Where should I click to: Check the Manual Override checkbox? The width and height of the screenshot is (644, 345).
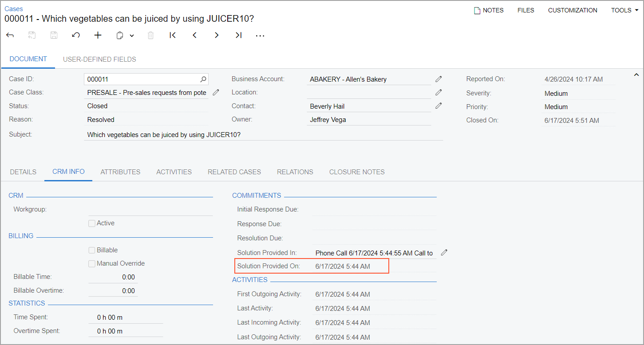pos(92,264)
